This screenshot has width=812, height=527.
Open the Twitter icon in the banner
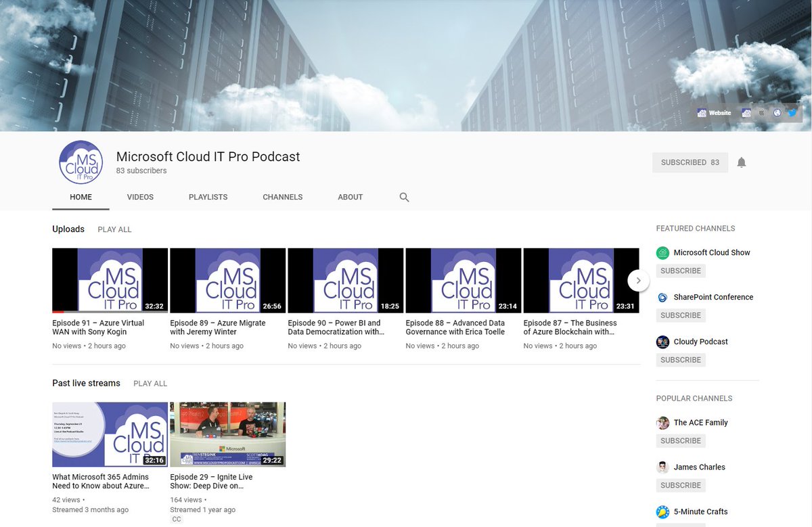point(791,112)
